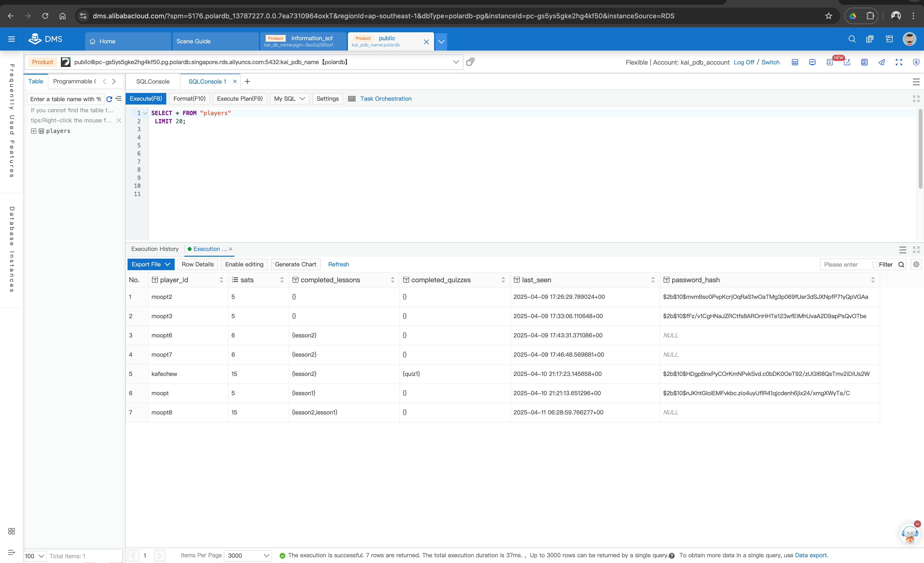
Task: Open the Settings button
Action: (327, 99)
